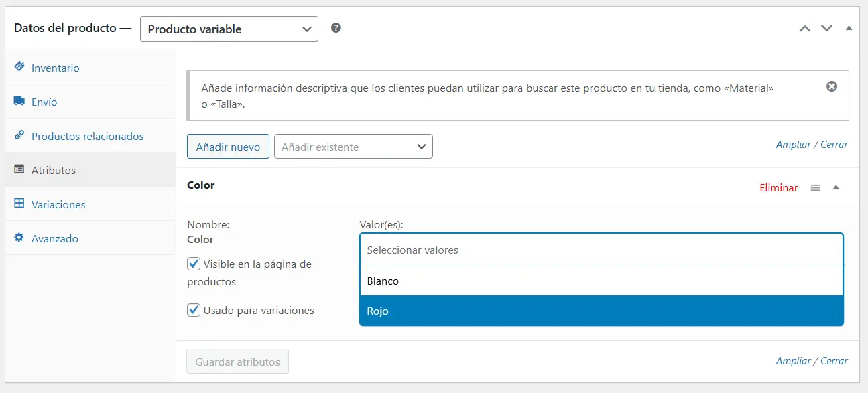Viewport: 868px width, 393px height.
Task: Click the Color attribute drag handle icon
Action: pos(815,188)
